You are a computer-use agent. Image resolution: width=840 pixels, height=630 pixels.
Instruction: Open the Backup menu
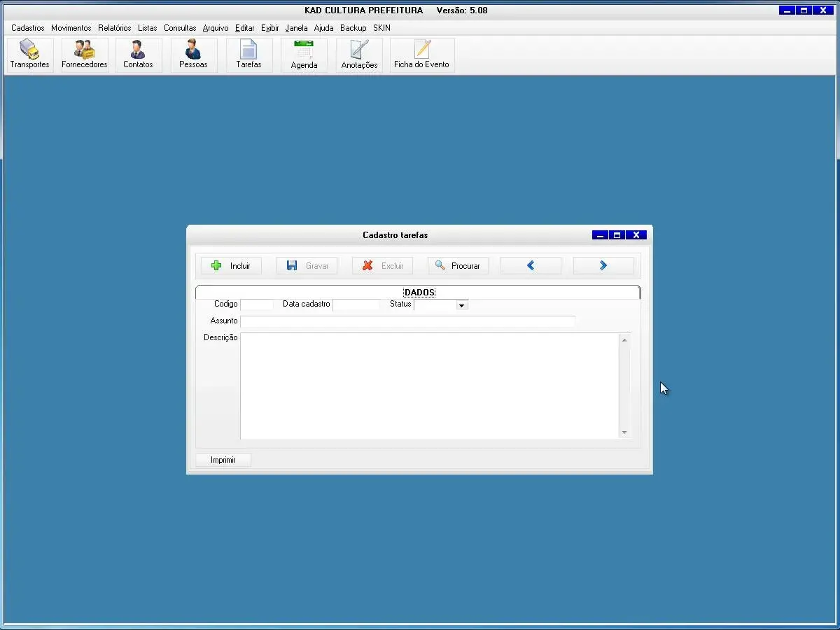tap(353, 28)
